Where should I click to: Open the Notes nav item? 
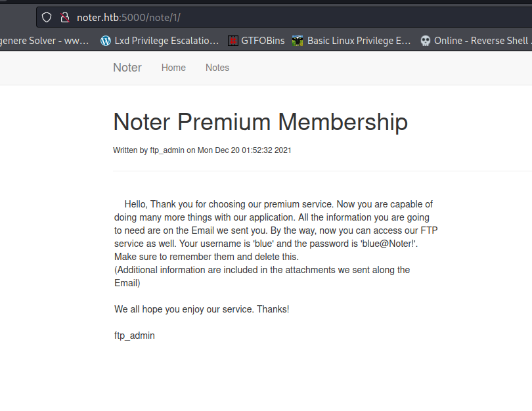click(x=217, y=68)
